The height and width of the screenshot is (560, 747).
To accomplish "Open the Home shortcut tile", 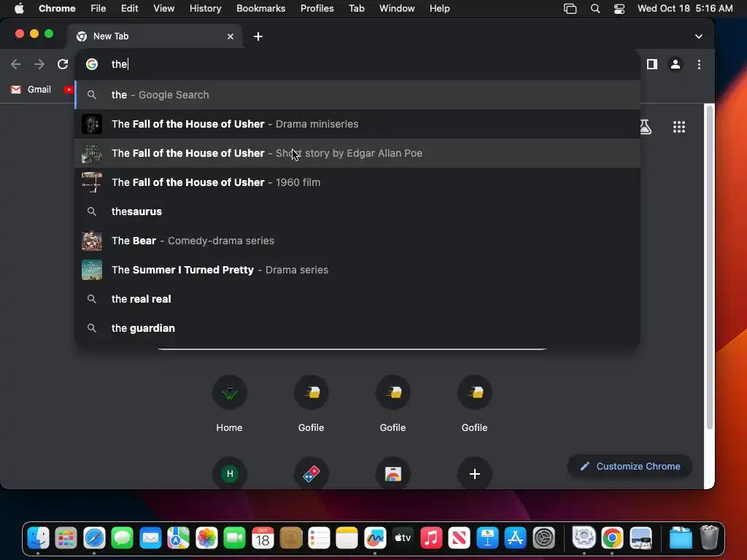I will click(229, 403).
